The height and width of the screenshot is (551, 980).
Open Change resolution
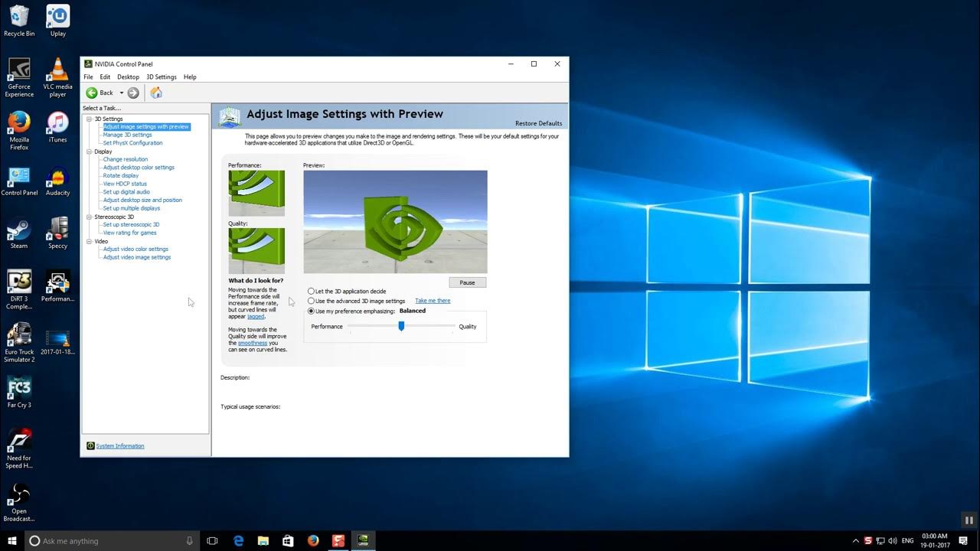tap(126, 159)
